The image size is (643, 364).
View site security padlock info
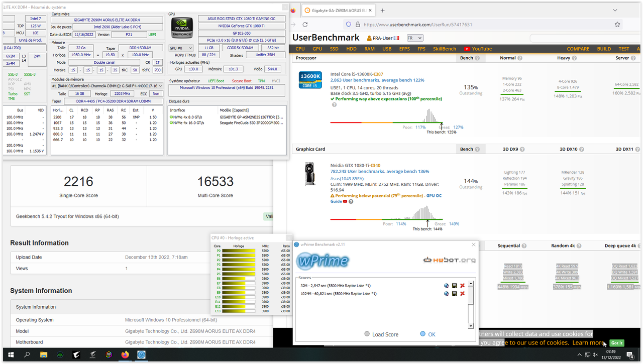point(357,24)
